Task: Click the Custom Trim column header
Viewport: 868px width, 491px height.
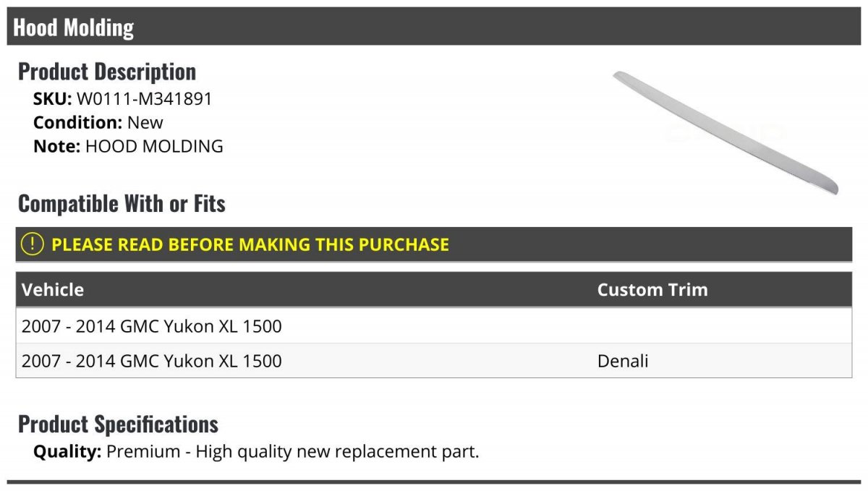Action: click(652, 290)
